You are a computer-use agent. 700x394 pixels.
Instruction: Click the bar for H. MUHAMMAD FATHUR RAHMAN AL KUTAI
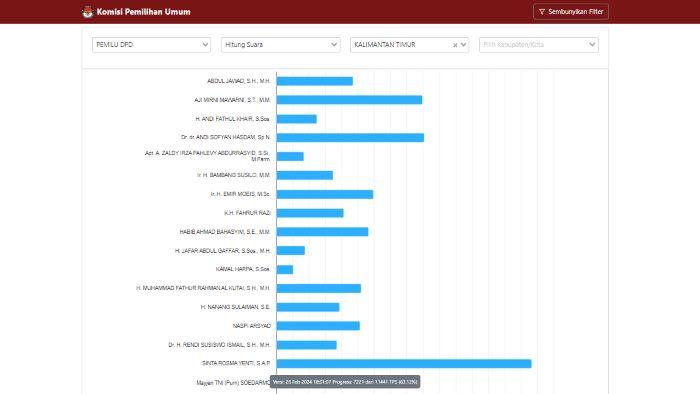[319, 288]
